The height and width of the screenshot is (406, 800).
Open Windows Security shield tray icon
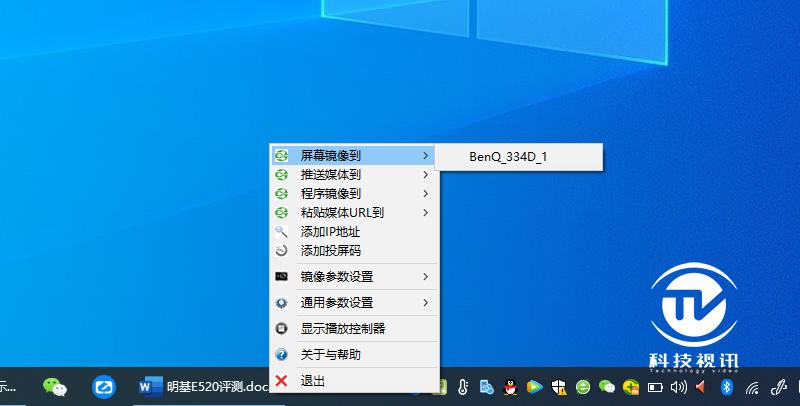(559, 388)
